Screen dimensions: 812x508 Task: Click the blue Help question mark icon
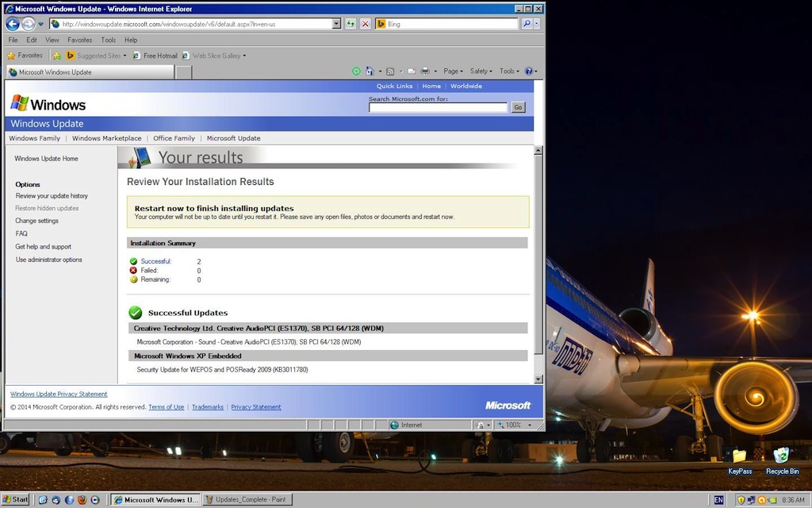[529, 71]
